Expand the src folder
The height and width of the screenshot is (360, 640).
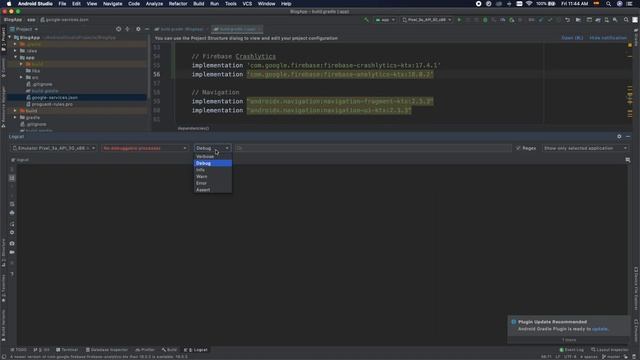click(x=21, y=77)
